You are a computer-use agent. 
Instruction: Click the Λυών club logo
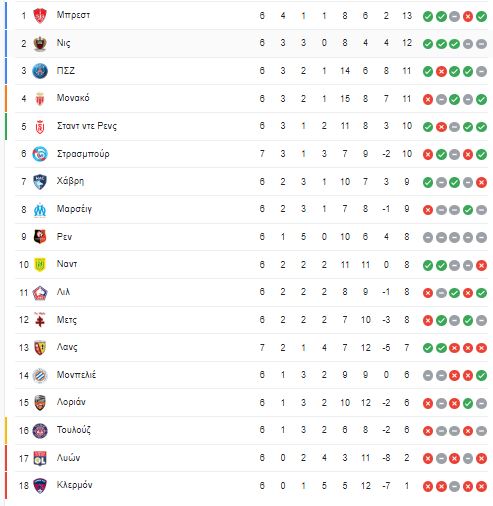click(40, 458)
